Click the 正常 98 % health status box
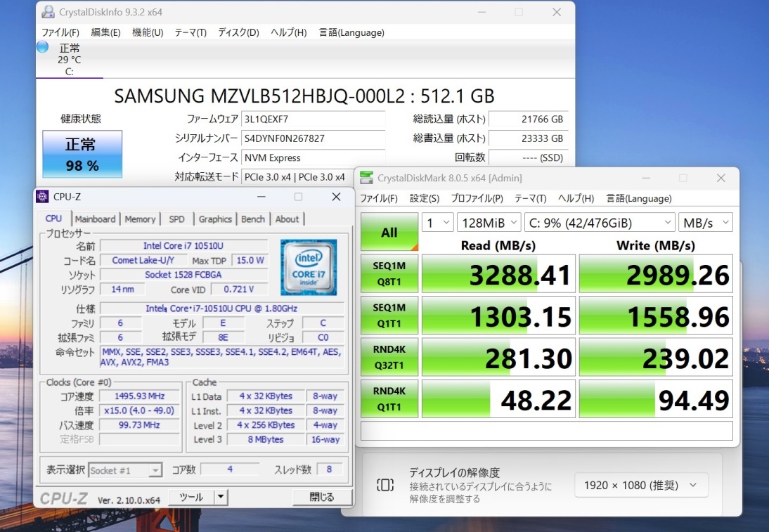This screenshot has height=532, width=769. tap(82, 154)
